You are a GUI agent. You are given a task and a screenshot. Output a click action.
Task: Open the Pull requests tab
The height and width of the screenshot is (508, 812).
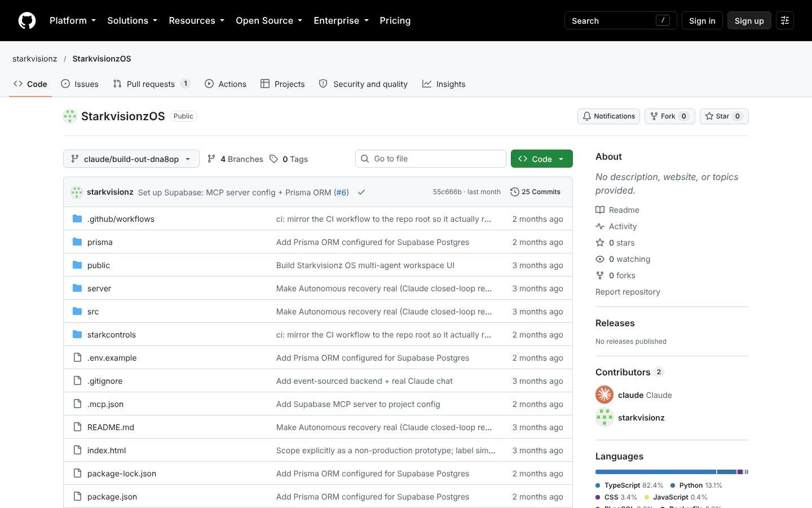click(x=152, y=84)
